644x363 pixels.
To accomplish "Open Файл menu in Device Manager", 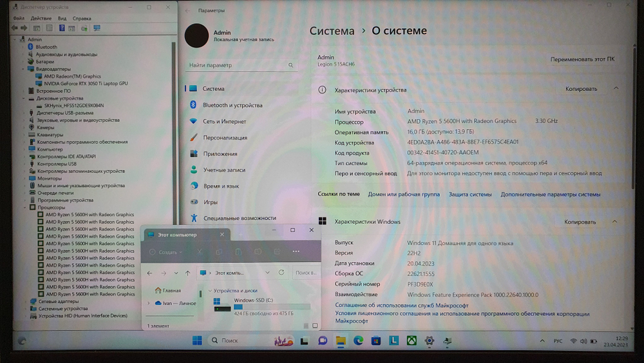I will tap(19, 19).
